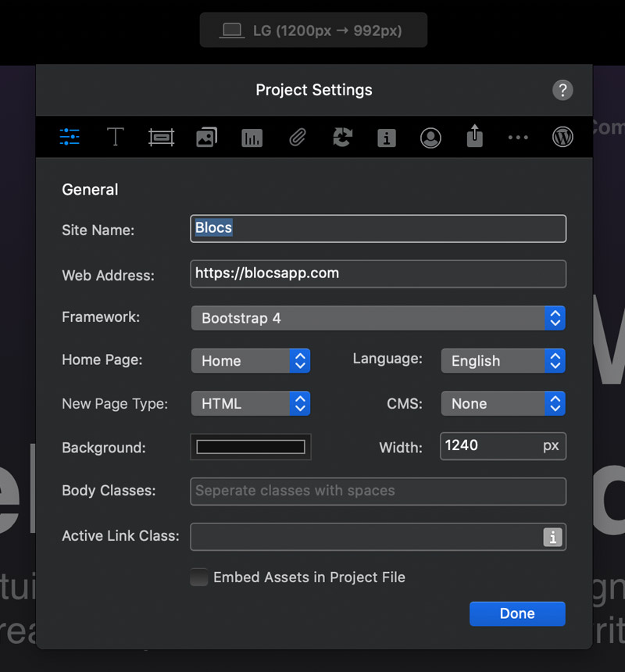
Task: Open the General settings tab icon
Action: [x=70, y=138]
